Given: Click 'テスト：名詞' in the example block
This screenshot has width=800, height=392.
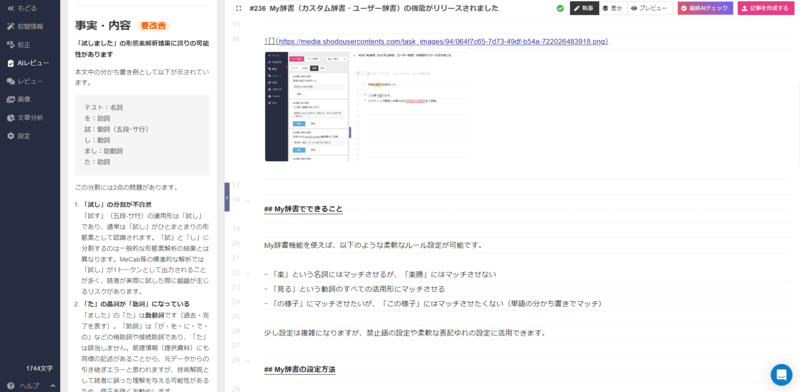Looking at the screenshot, I should click(x=104, y=108).
